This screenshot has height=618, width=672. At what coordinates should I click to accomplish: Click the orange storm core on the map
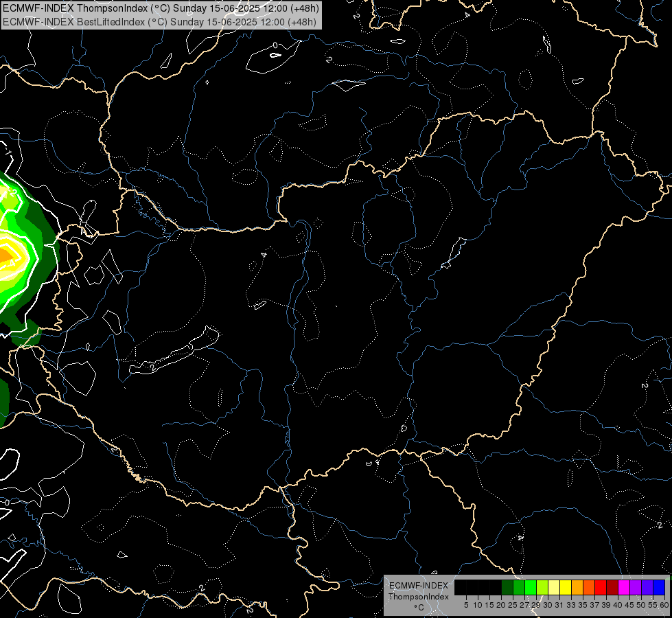click(x=5, y=255)
